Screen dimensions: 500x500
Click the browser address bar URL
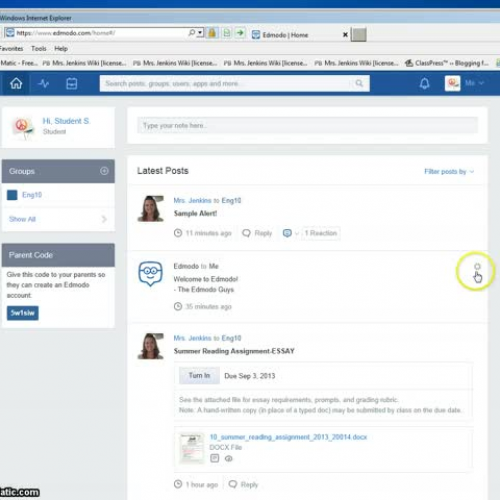66,33
